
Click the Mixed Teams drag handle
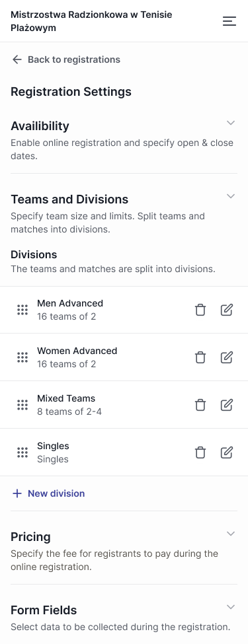pyautogui.click(x=22, y=405)
